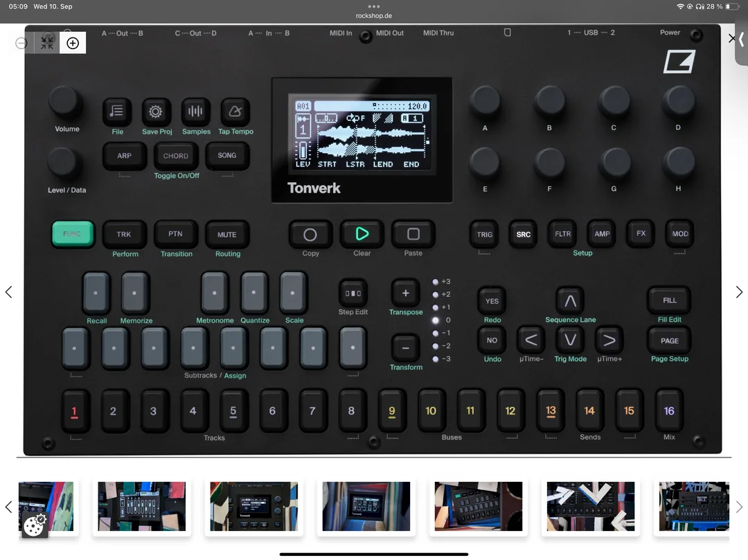Open cookie settings via the cookie icon
The image size is (748, 560).
tap(34, 526)
